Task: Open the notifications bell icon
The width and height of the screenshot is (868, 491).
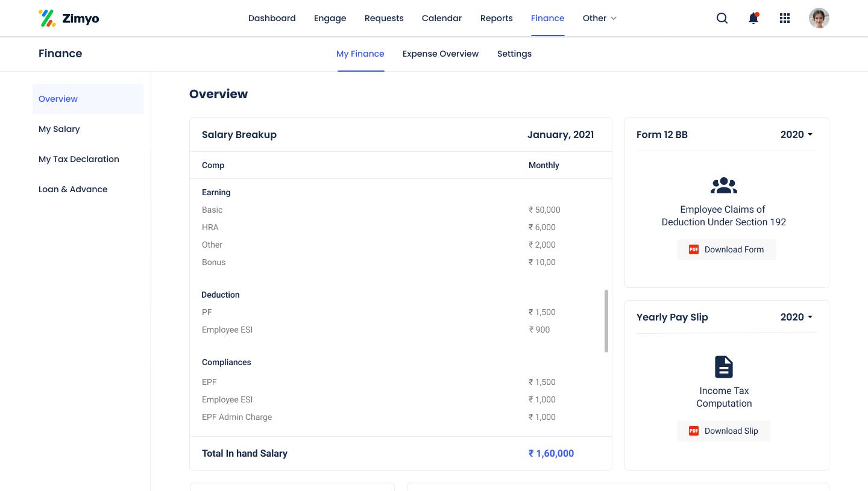Action: 753,18
